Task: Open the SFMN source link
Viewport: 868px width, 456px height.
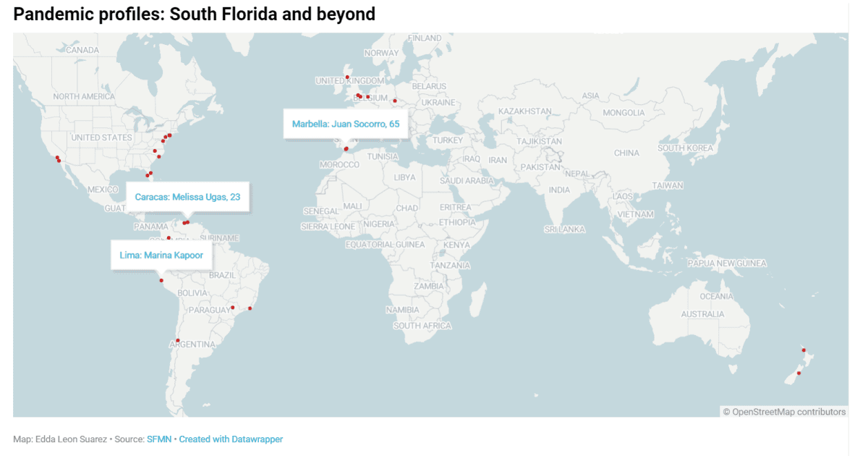Action: pos(159,439)
